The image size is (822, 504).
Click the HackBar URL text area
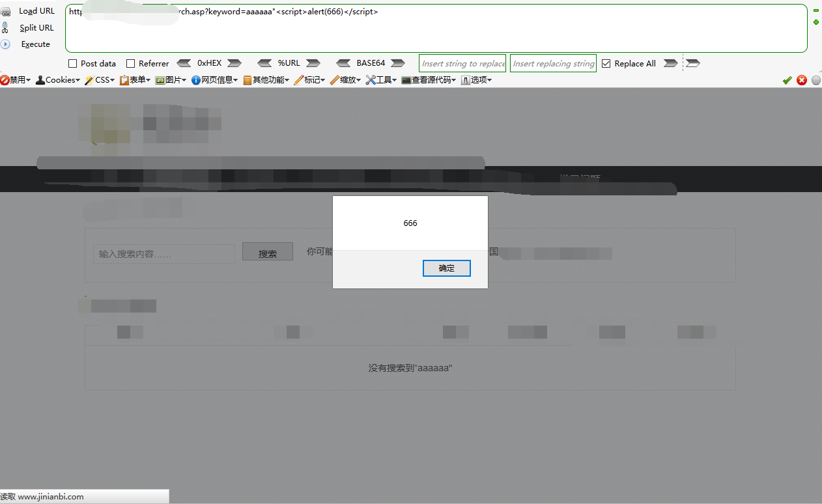pyautogui.click(x=436, y=28)
